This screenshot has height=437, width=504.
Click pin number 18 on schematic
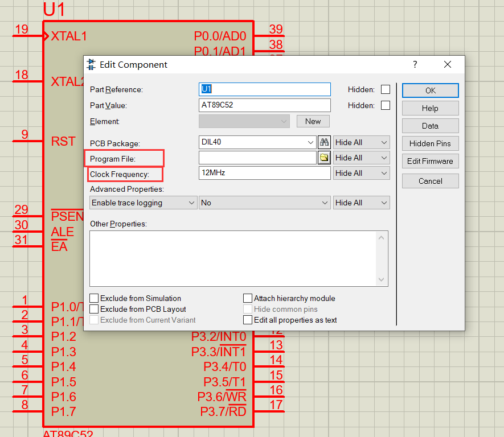pos(22,75)
